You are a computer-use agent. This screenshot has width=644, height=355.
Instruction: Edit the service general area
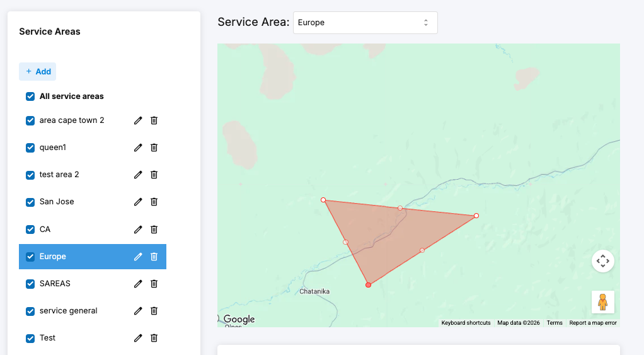click(x=138, y=311)
